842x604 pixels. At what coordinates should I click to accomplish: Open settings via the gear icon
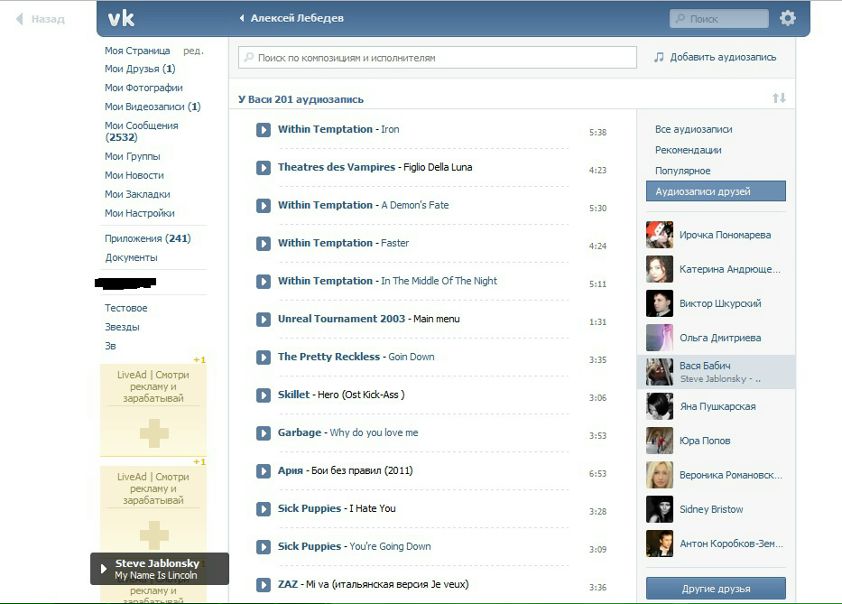(x=787, y=18)
